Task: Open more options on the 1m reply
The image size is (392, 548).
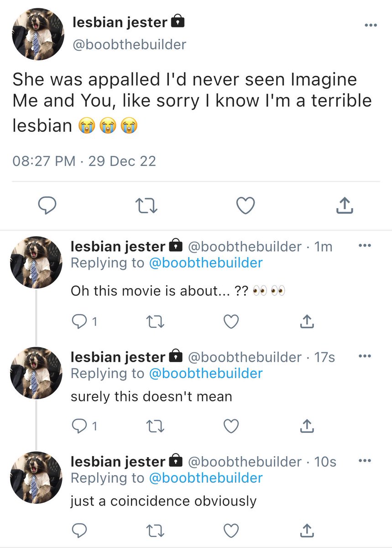Action: click(x=365, y=246)
